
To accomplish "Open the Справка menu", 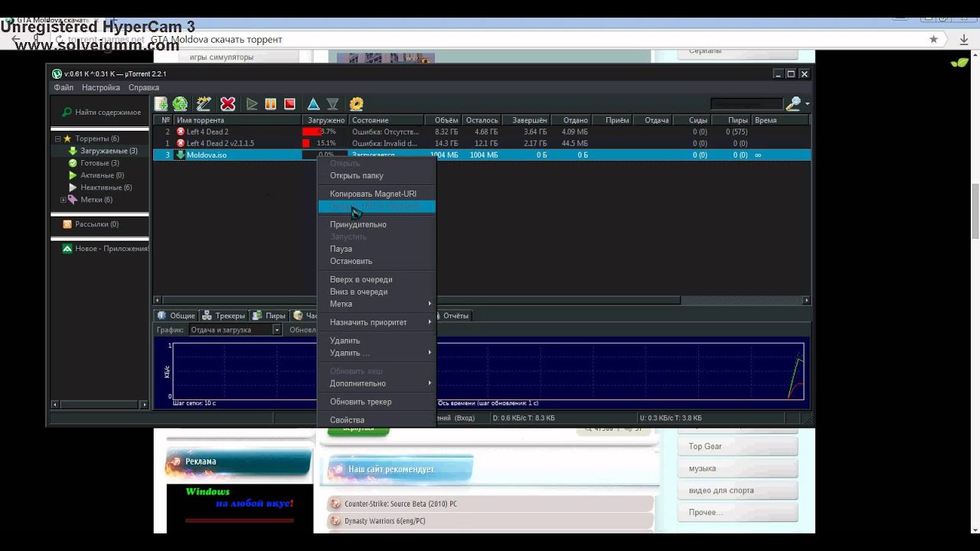I will pyautogui.click(x=144, y=88).
